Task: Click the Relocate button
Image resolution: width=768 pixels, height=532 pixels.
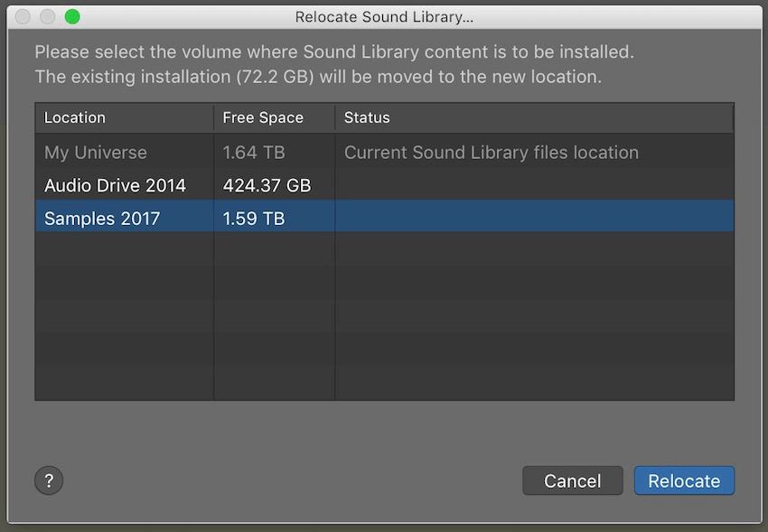Action: [x=684, y=481]
